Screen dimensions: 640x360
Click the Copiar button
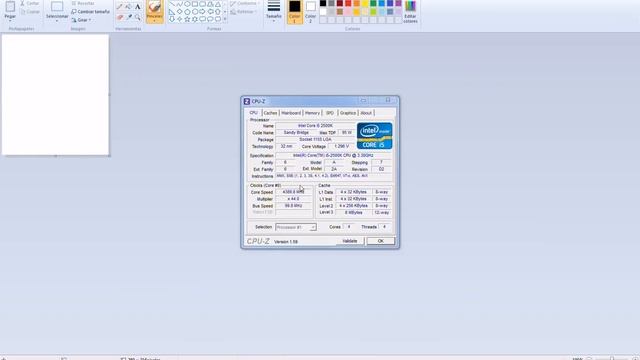click(30, 12)
